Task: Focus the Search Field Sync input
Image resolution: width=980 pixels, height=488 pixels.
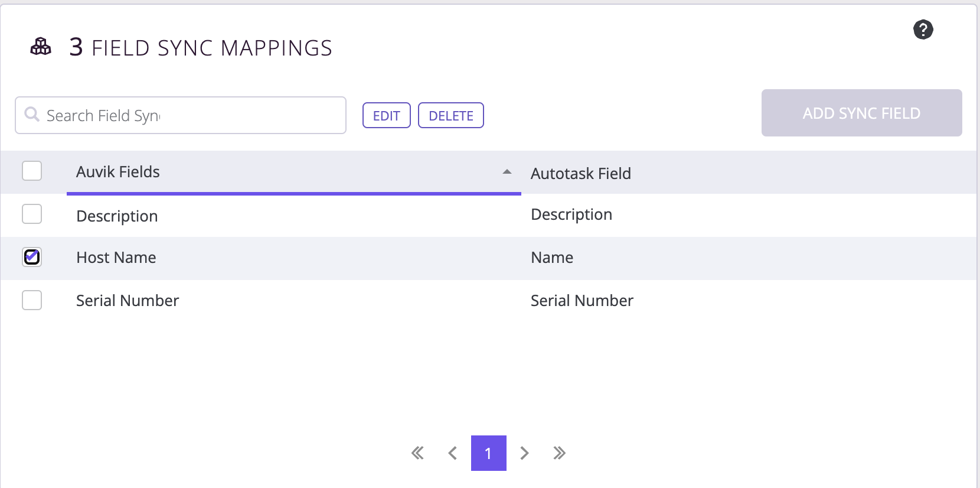Action: point(181,115)
